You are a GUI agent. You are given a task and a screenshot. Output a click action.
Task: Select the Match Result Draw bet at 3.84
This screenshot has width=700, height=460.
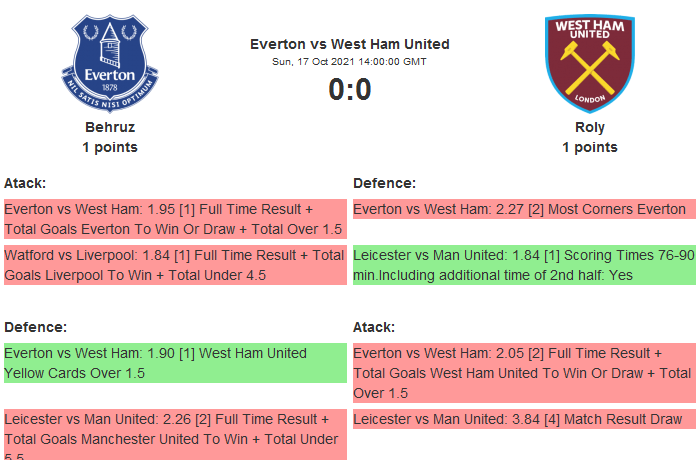[x=521, y=419]
